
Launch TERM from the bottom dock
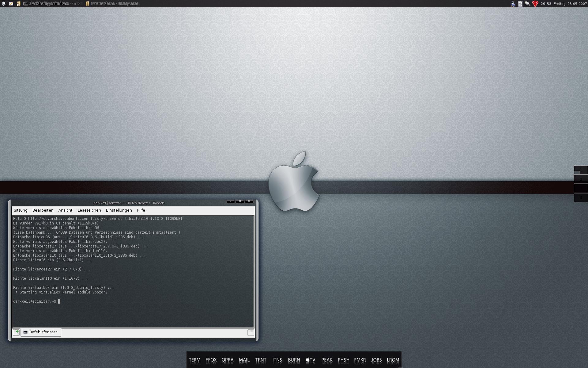194,360
